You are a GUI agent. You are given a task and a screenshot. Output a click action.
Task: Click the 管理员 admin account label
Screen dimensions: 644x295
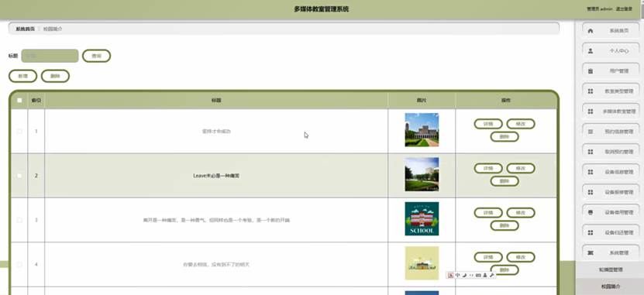coord(600,9)
